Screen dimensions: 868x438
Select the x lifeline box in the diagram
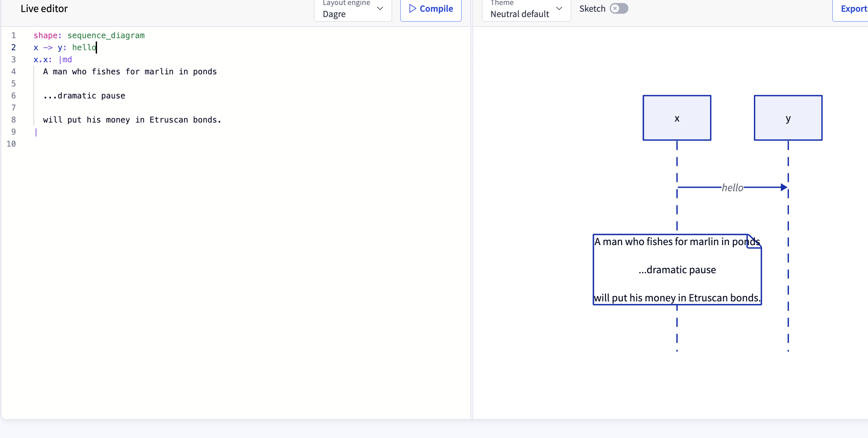click(677, 118)
